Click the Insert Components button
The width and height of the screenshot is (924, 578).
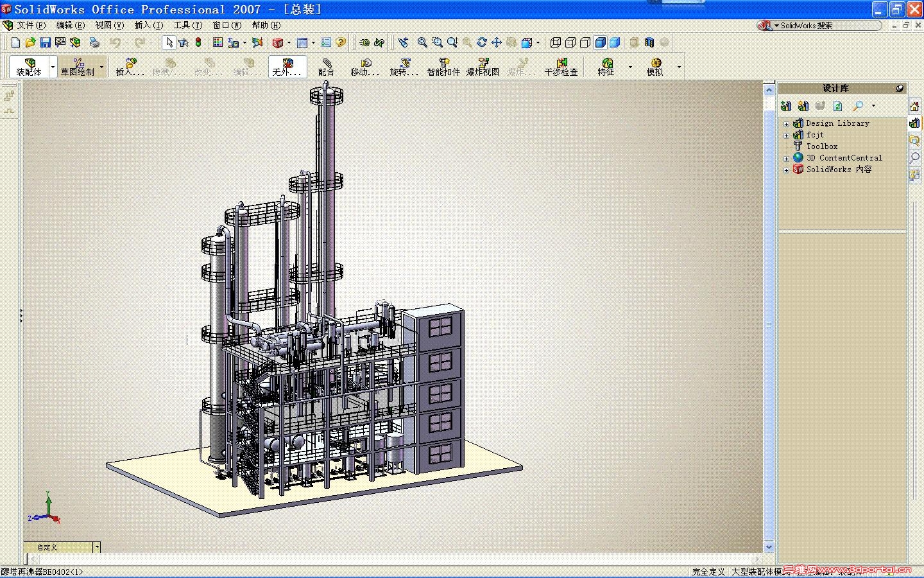point(130,67)
